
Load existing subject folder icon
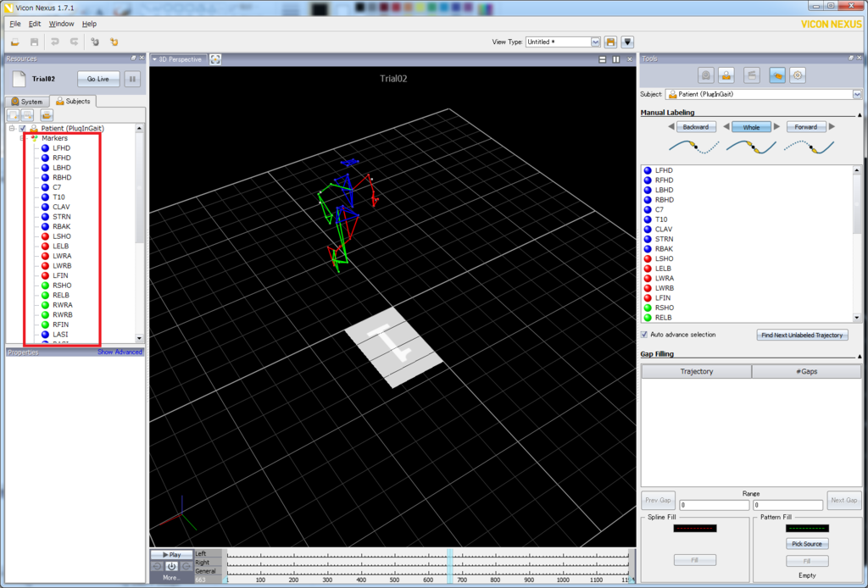pos(47,115)
